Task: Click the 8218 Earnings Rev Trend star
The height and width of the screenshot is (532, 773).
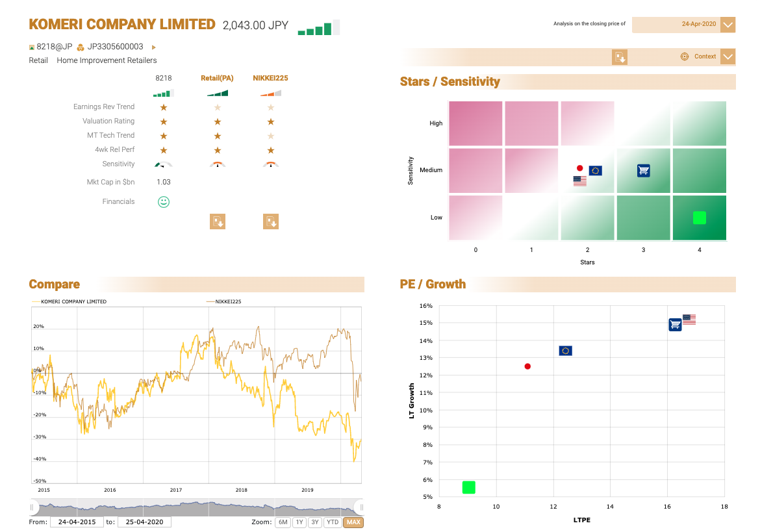Action: 164,107
